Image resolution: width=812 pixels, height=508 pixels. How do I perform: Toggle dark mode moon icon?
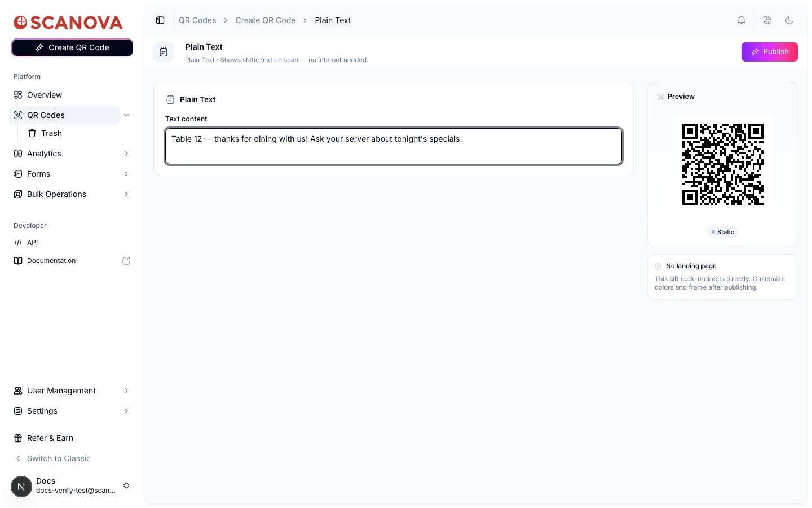click(x=789, y=20)
